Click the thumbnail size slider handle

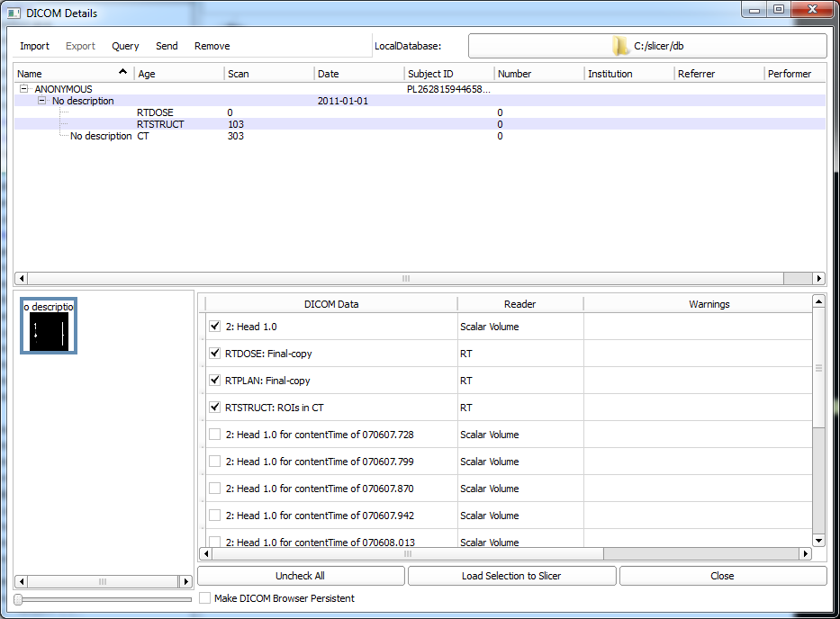pos(19,599)
